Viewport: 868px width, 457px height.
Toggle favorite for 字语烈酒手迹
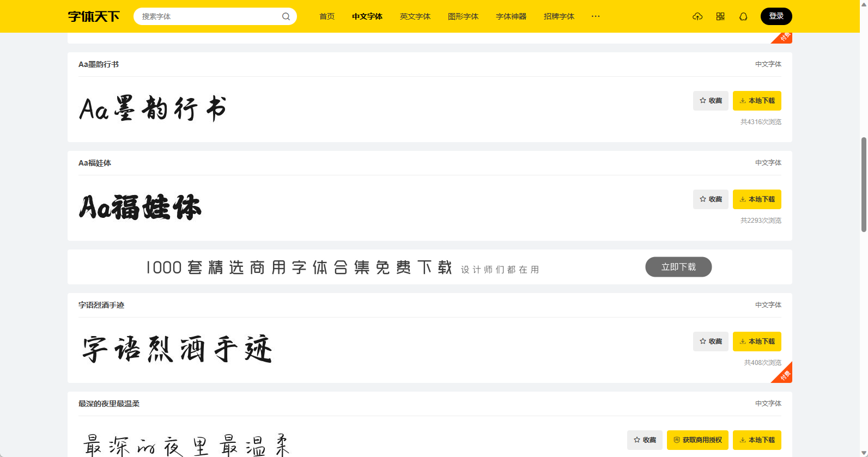coord(711,342)
